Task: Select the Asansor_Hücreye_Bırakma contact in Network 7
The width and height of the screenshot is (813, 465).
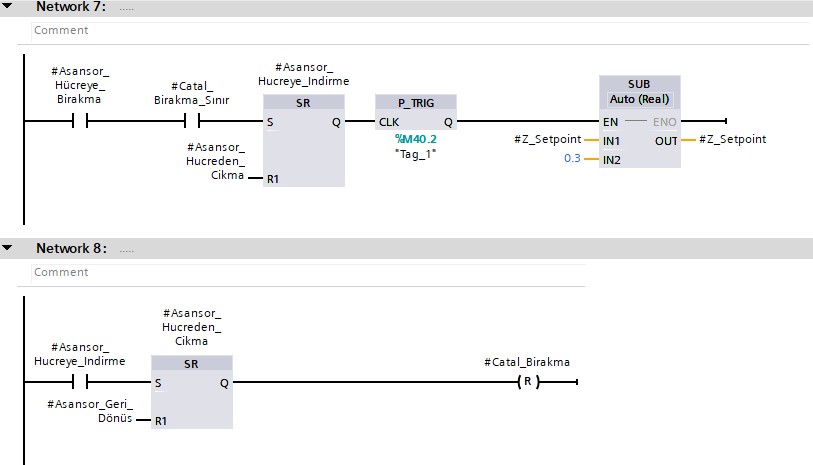Action: (x=80, y=122)
